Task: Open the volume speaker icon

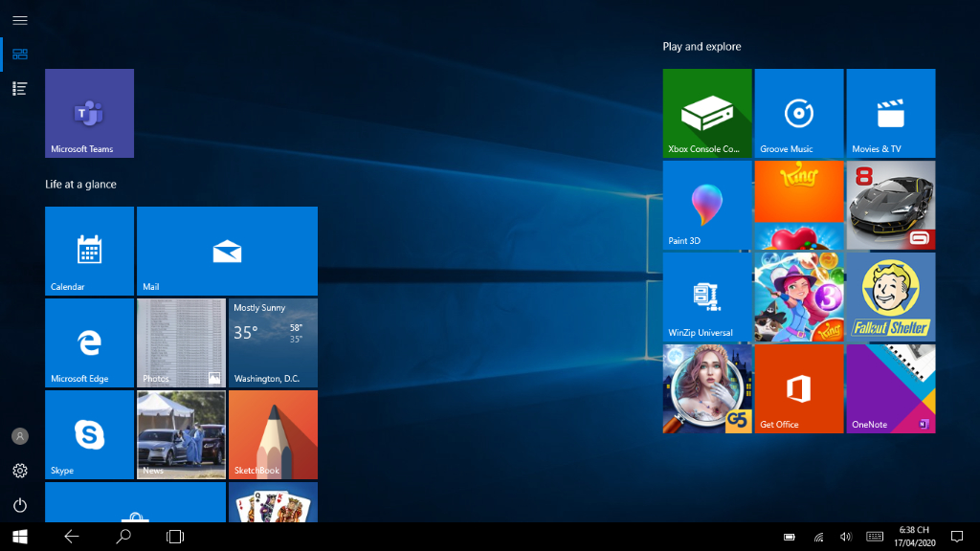Action: (x=846, y=537)
